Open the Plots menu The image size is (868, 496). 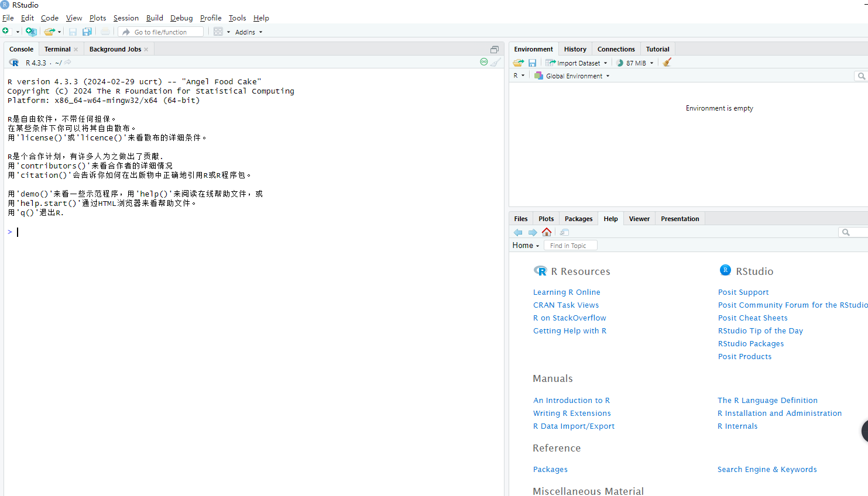point(98,18)
